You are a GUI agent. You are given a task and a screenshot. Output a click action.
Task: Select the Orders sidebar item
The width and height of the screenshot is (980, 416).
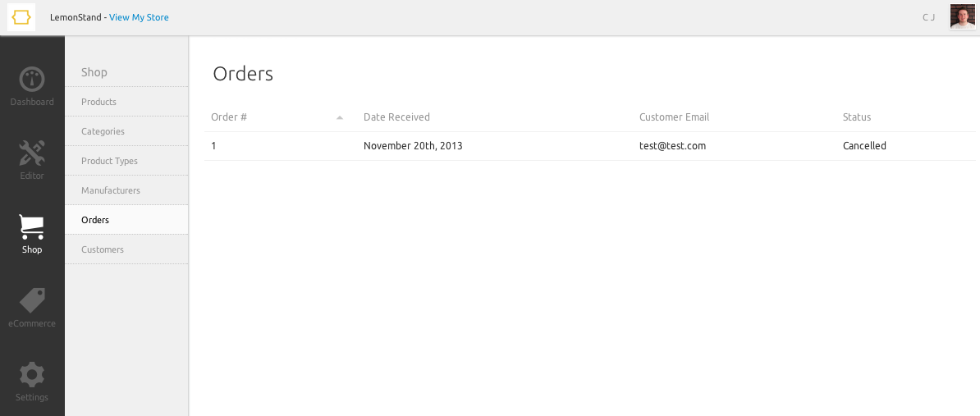pos(126,220)
